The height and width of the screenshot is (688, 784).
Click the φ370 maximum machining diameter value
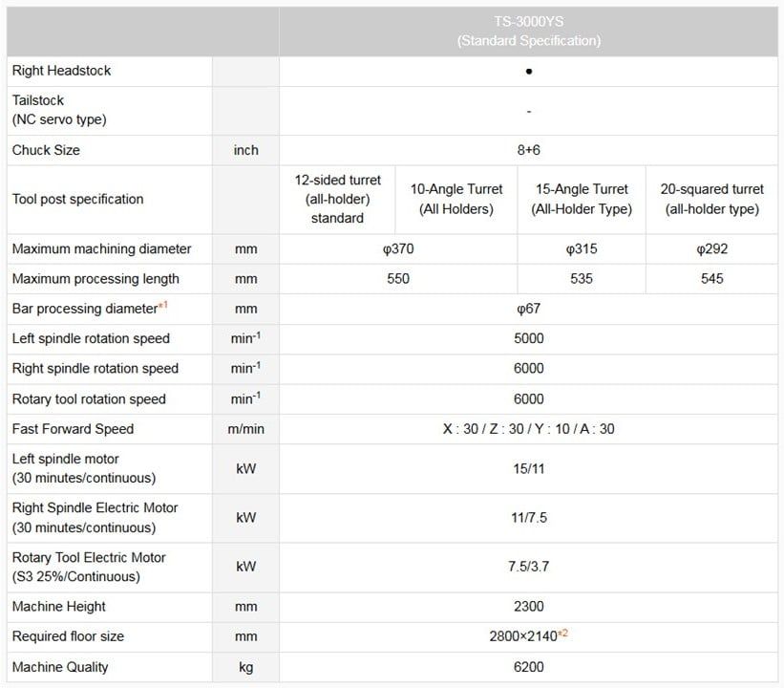click(398, 248)
